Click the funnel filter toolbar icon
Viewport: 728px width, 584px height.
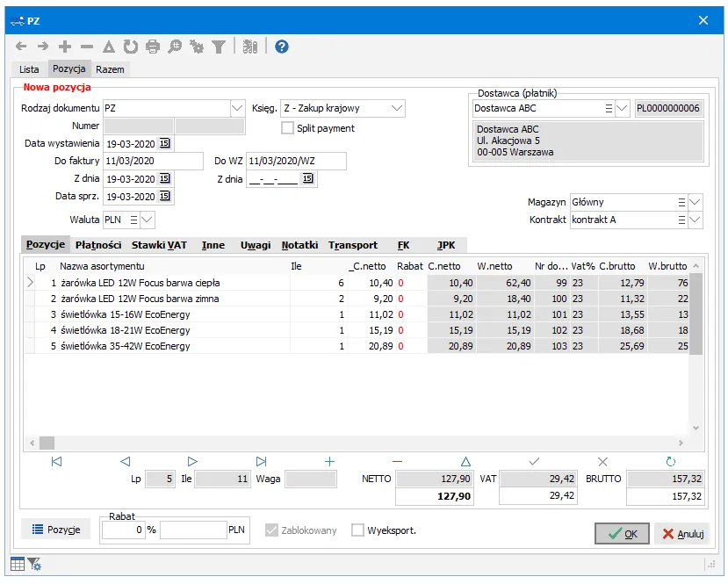tap(218, 47)
